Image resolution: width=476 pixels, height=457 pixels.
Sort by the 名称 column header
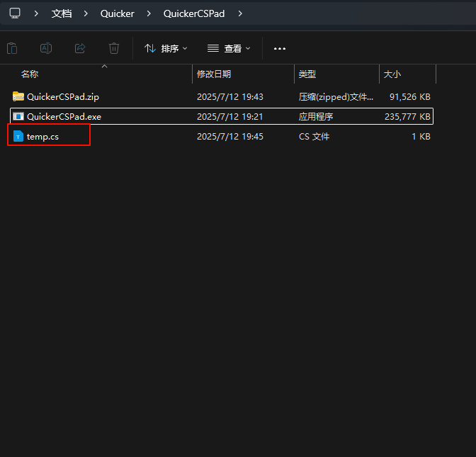click(x=30, y=74)
